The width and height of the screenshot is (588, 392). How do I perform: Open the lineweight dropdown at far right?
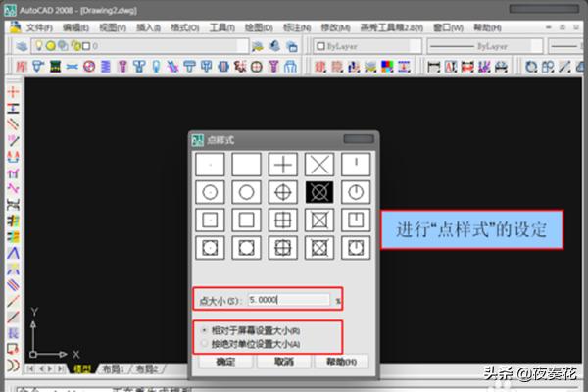click(567, 46)
